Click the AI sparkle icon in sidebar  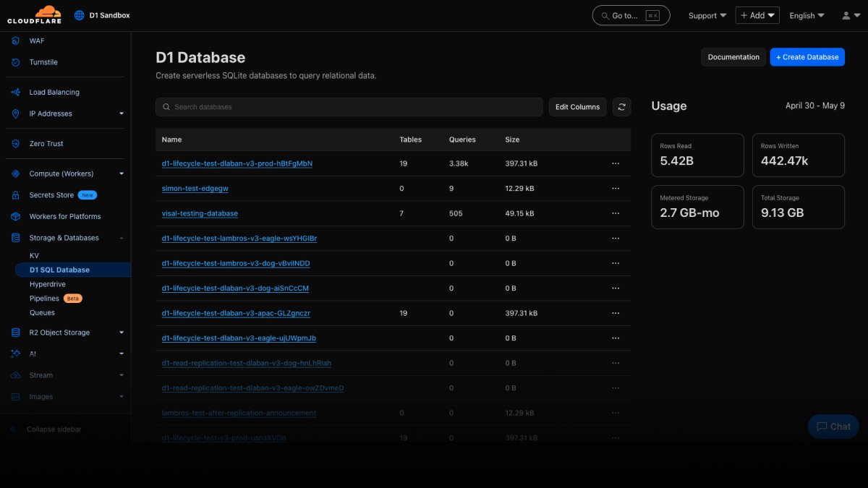tap(15, 354)
